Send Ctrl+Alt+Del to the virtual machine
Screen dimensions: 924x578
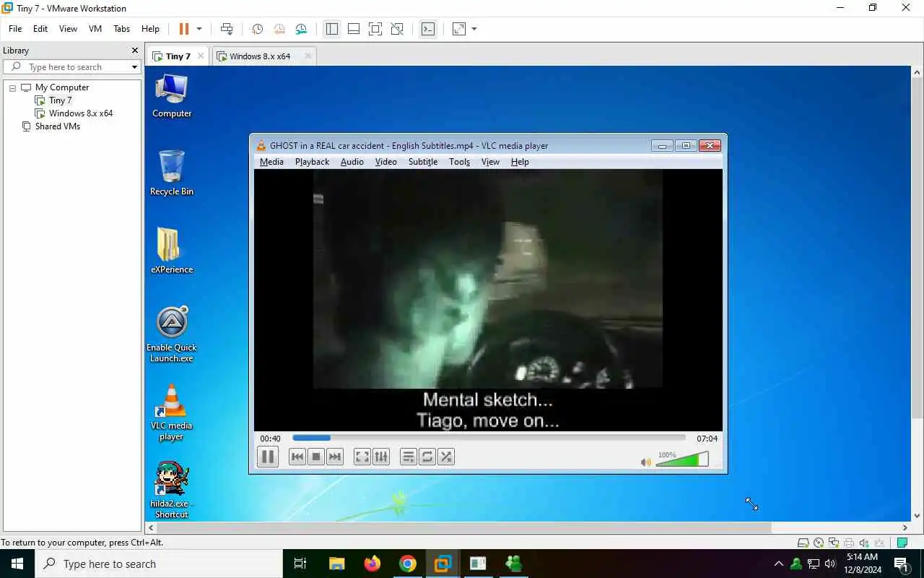click(227, 29)
